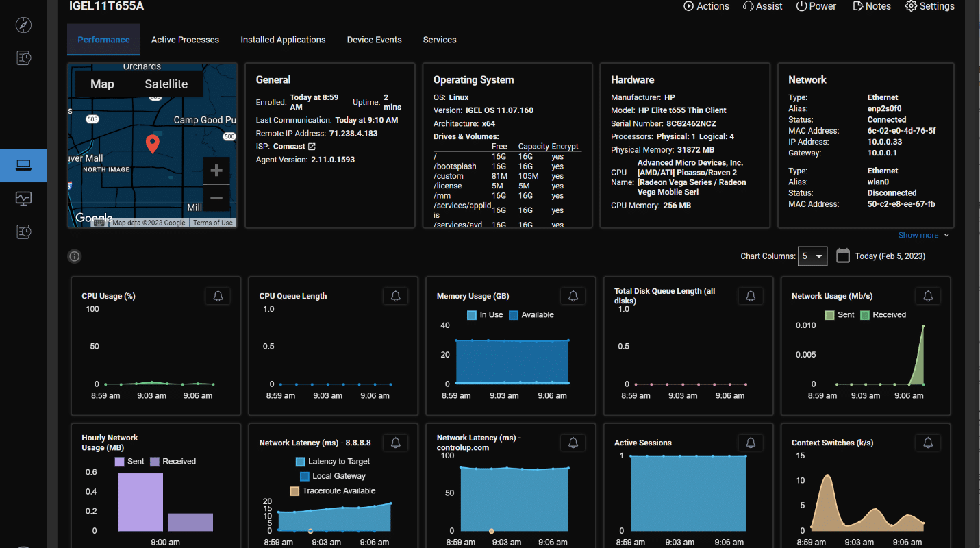The width and height of the screenshot is (980, 548).
Task: Select serial number 8CG2462NCZ
Action: [x=690, y=124]
